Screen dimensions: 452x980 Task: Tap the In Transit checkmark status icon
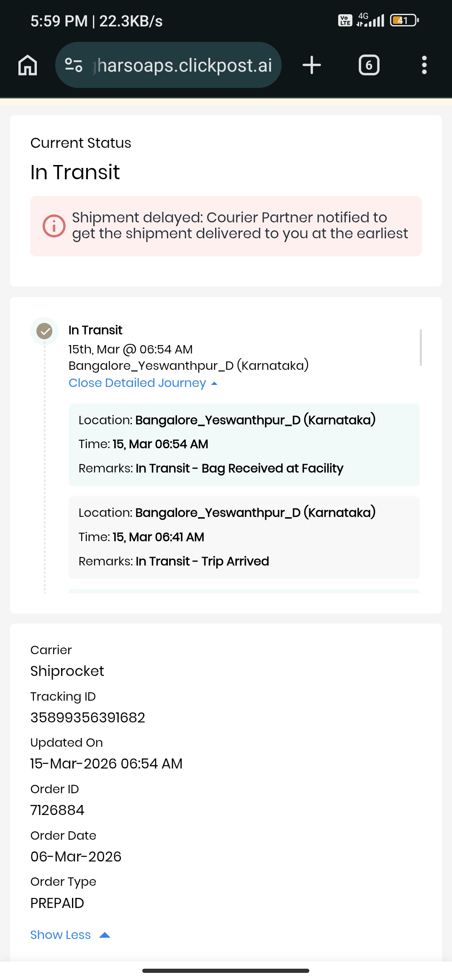point(44,331)
